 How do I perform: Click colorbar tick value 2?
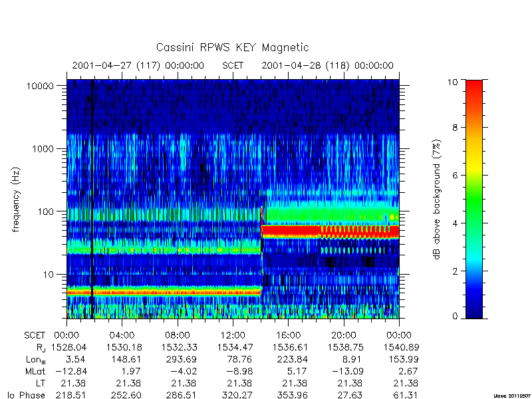(x=455, y=271)
